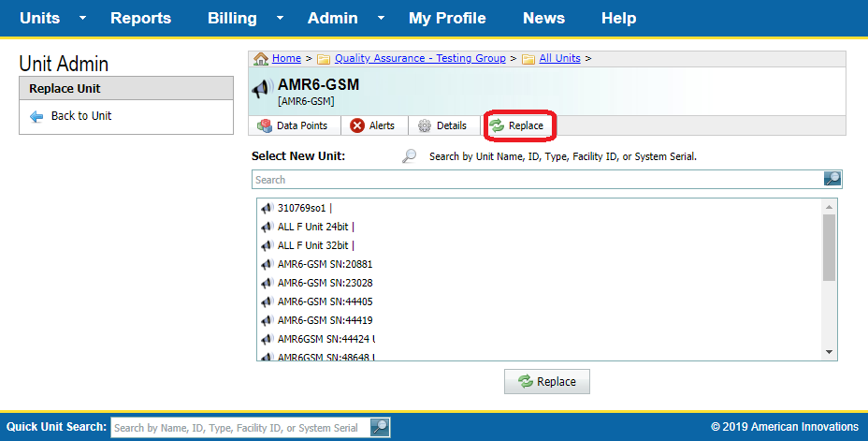Click the home icon in the breadcrumb
This screenshot has width=868, height=441.
(261, 58)
